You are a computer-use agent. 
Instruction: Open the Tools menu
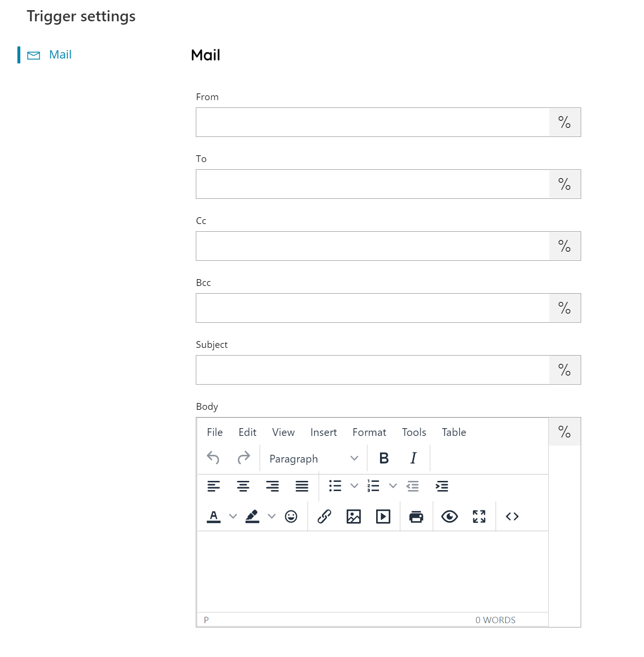(x=414, y=432)
